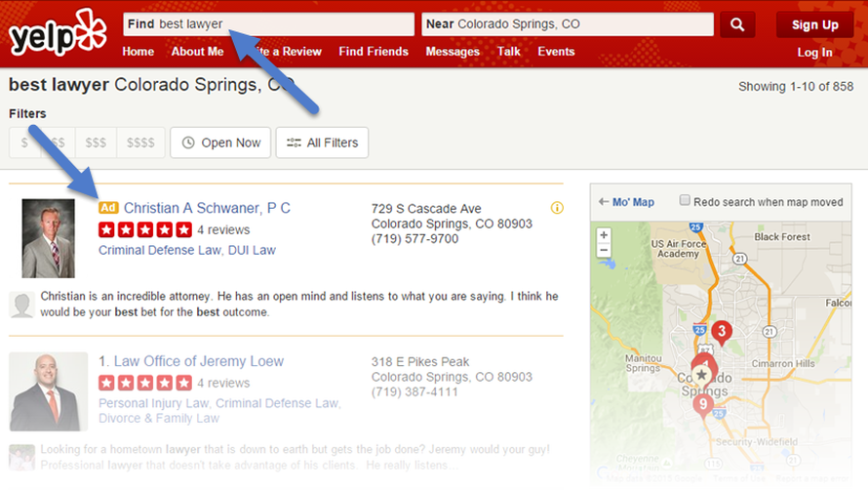Click the ad info icon beside Christian Schwaner
This screenshot has width=868, height=492.
557,208
